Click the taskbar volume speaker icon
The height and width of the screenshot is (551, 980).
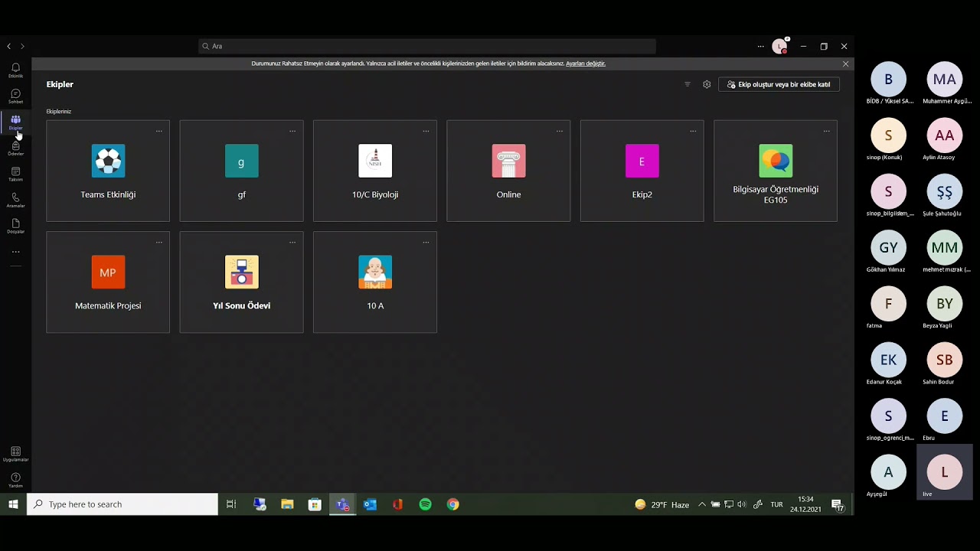tap(742, 504)
